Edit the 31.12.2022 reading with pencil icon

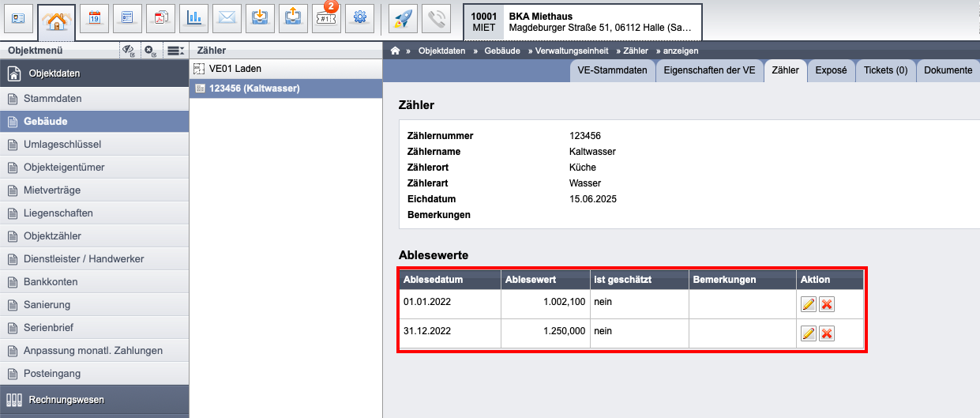point(808,333)
